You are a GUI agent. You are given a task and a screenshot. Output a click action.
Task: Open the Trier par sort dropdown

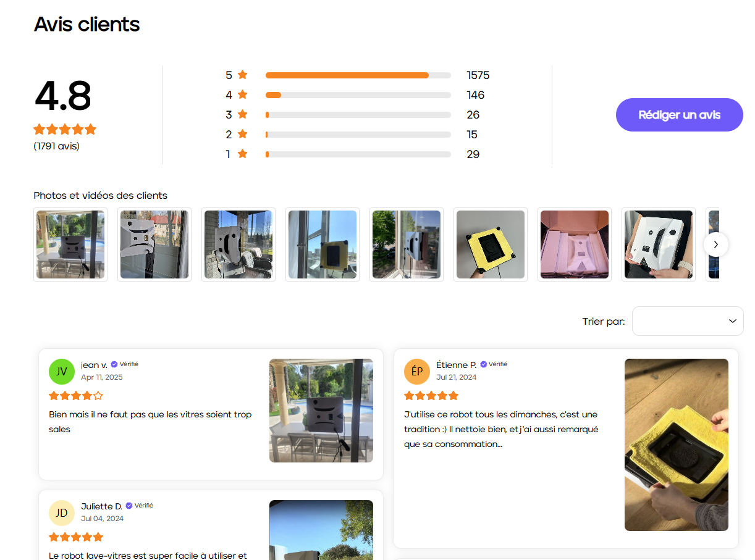(x=688, y=321)
